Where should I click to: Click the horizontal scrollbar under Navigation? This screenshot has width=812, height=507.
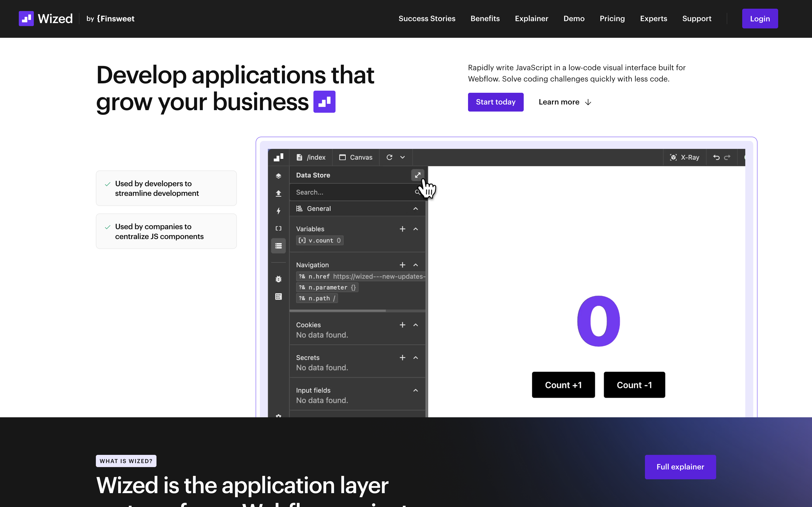[x=337, y=310]
